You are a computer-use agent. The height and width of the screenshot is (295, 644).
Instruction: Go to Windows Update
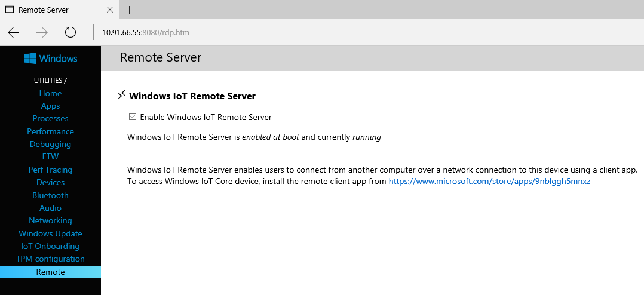point(50,233)
